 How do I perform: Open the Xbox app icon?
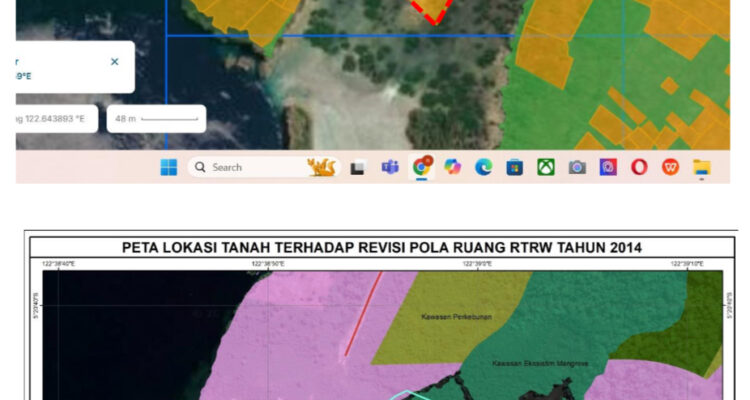(545, 167)
